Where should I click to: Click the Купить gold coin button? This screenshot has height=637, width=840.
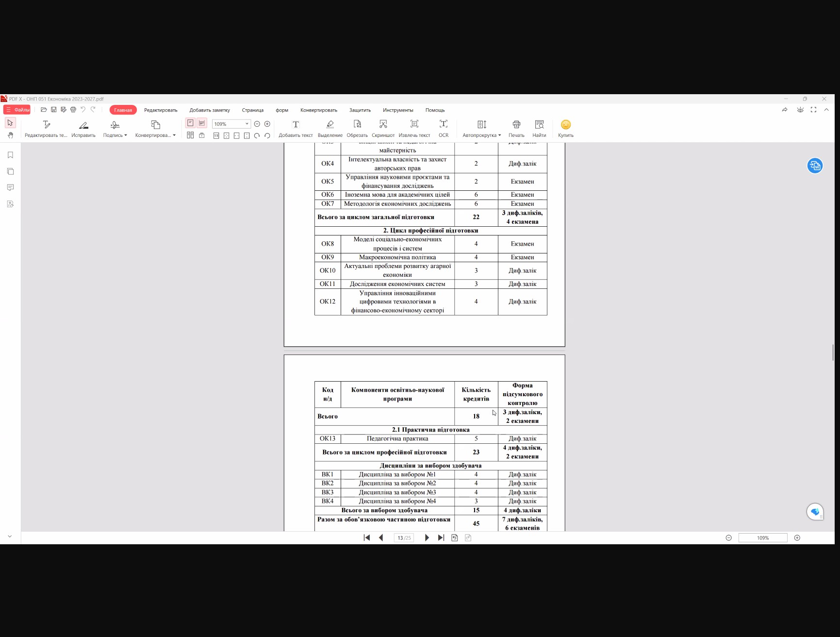tap(566, 129)
